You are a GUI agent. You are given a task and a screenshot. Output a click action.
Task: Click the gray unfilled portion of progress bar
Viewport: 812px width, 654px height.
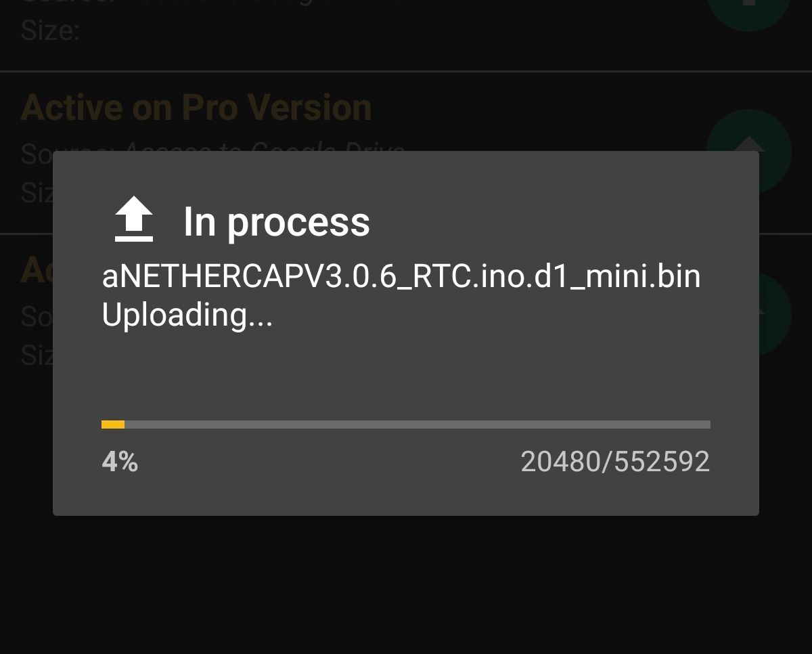point(418,424)
